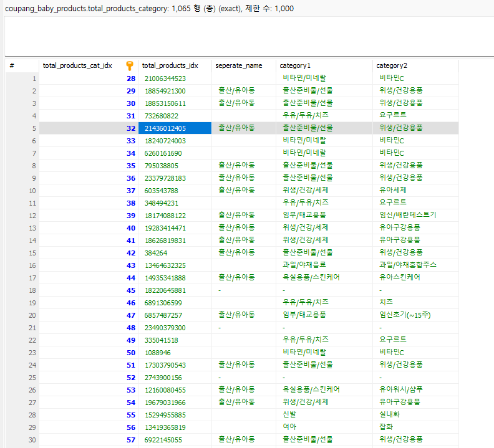
Task: Select cell 18853150611 in row 3
Action: (175, 103)
